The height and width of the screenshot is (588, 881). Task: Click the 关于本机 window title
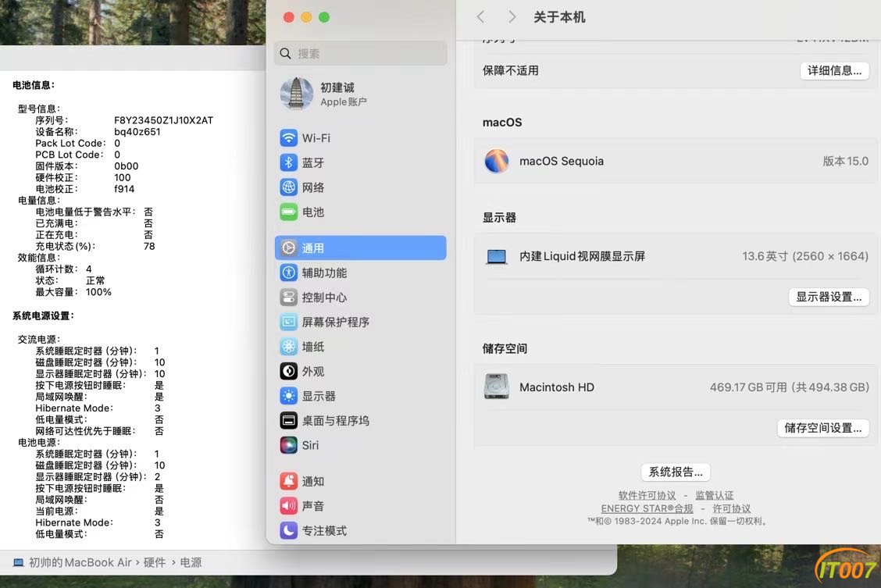coord(560,17)
